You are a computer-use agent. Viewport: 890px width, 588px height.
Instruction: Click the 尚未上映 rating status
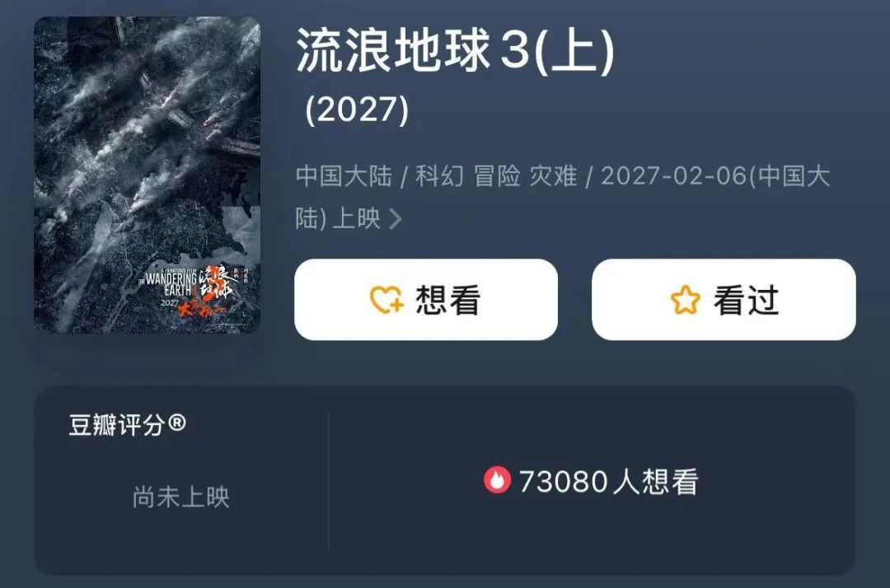181,497
